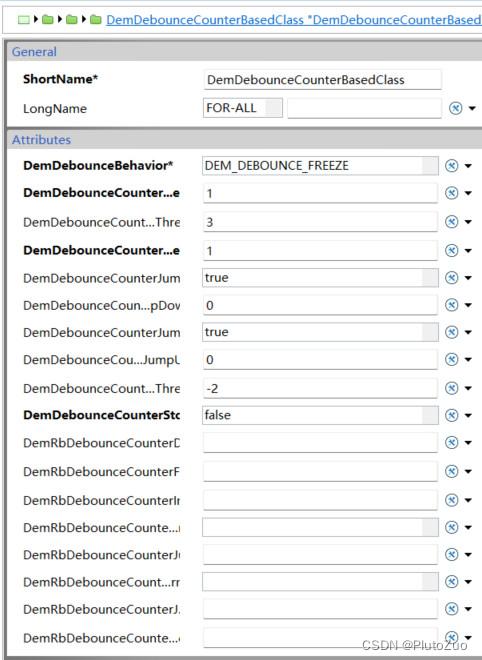Click the settings icon beside LongName field

455,108
